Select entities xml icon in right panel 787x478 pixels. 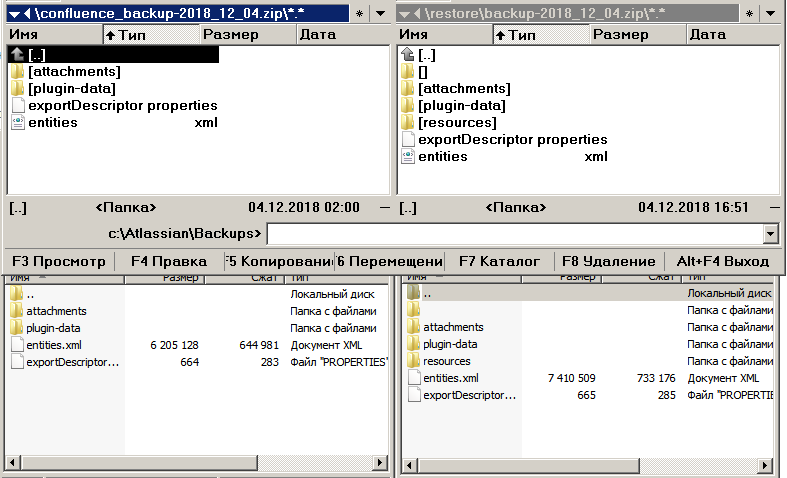coord(408,157)
